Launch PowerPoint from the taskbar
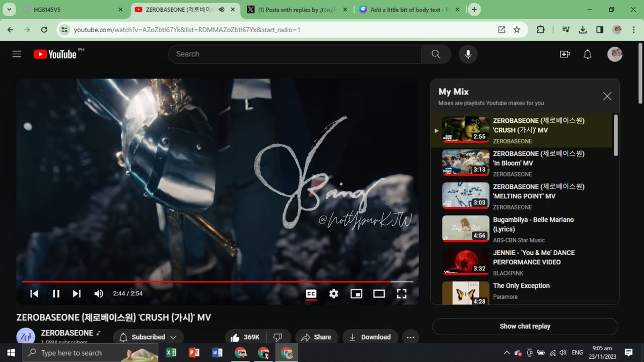 (x=194, y=352)
